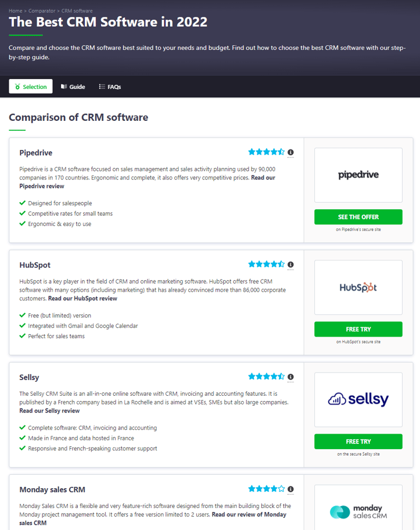Click 'Ergonomic & easy to use' bullet
Image resolution: width=420 pixels, height=530 pixels.
[59, 224]
